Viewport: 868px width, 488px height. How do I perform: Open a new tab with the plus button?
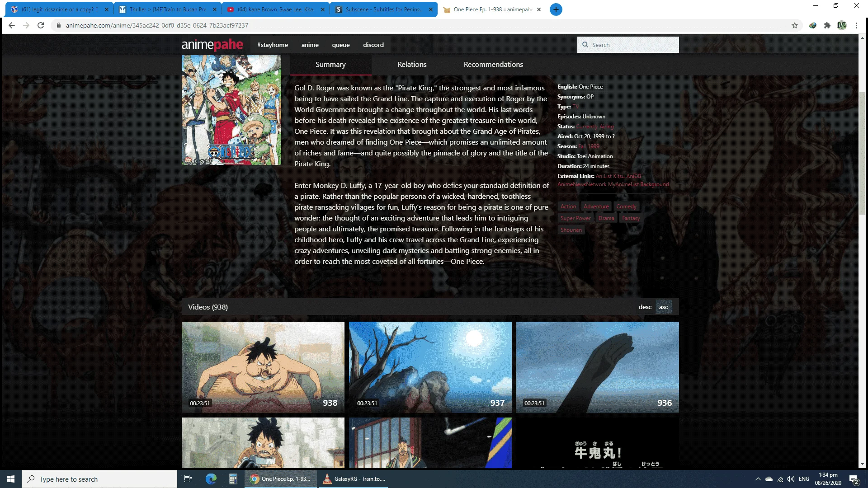(x=556, y=9)
